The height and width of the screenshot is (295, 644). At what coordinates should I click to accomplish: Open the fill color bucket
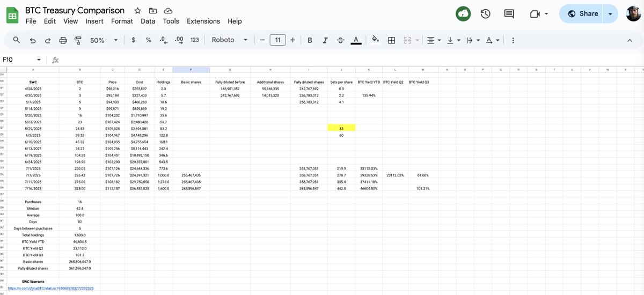[376, 40]
